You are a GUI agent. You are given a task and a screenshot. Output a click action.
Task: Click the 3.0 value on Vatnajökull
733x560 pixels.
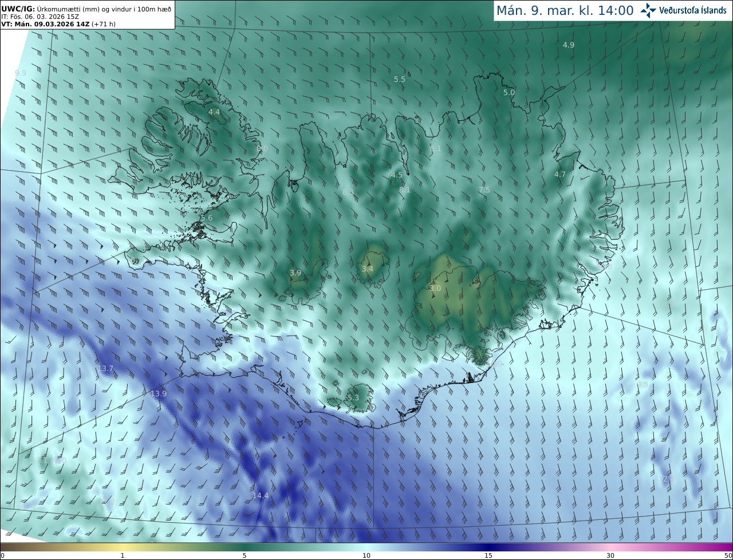[x=435, y=288]
